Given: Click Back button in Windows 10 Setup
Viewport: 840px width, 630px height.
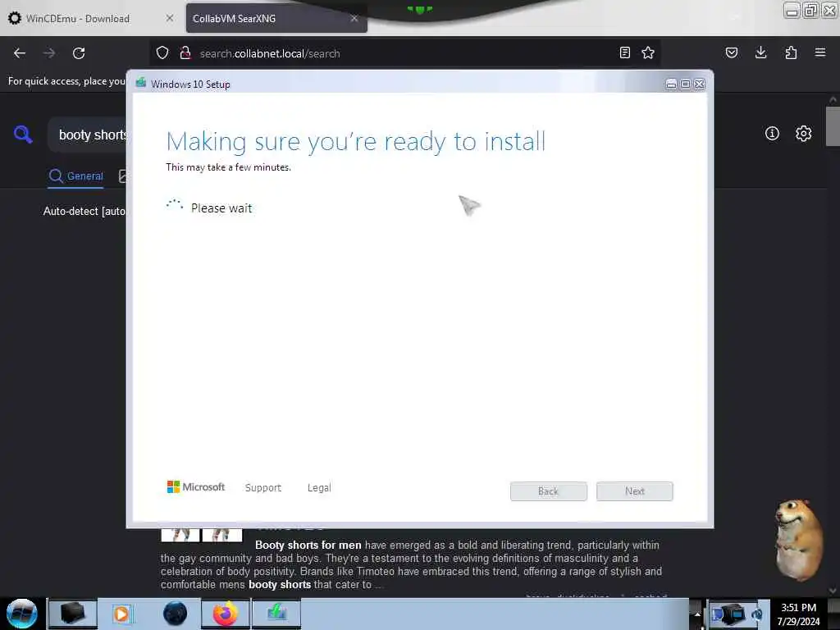Looking at the screenshot, I should [x=549, y=491].
